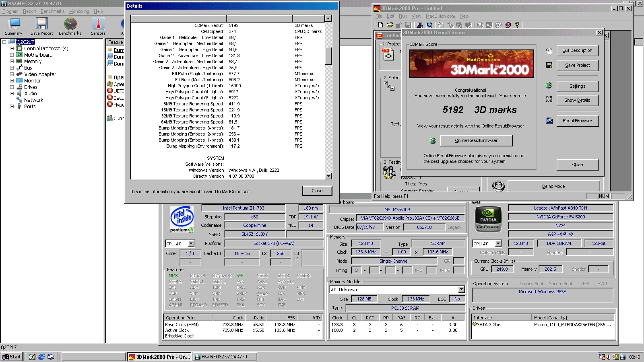Click the floppy icon next to Save Project
Viewport: 644px width, 362px height.
549,65
